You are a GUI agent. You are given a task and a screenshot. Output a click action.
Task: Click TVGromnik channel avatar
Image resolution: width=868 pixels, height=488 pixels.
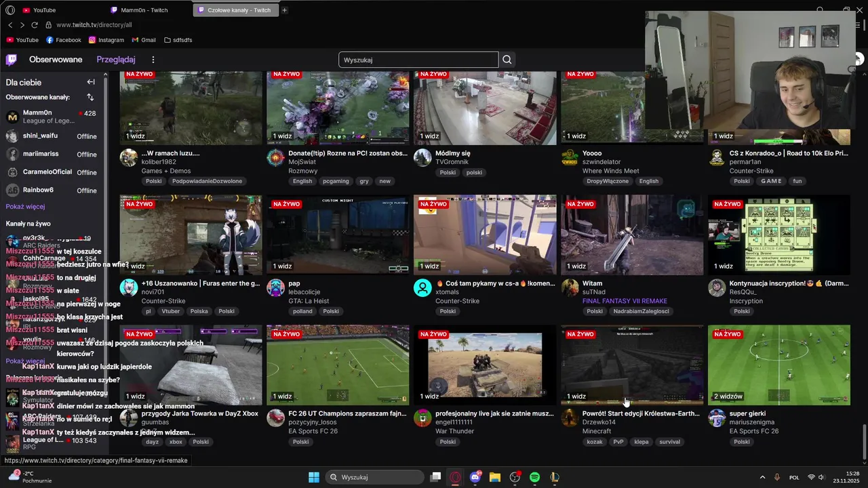click(422, 158)
